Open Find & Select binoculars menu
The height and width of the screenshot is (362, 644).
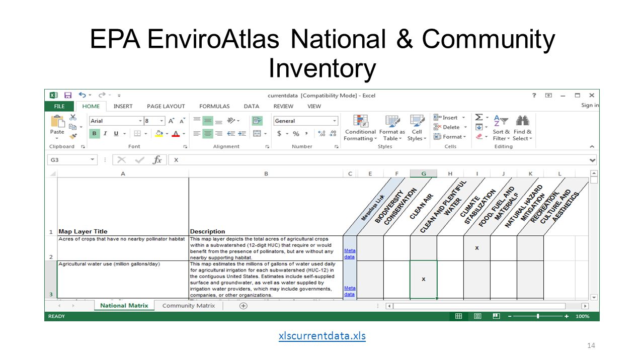coord(522,128)
